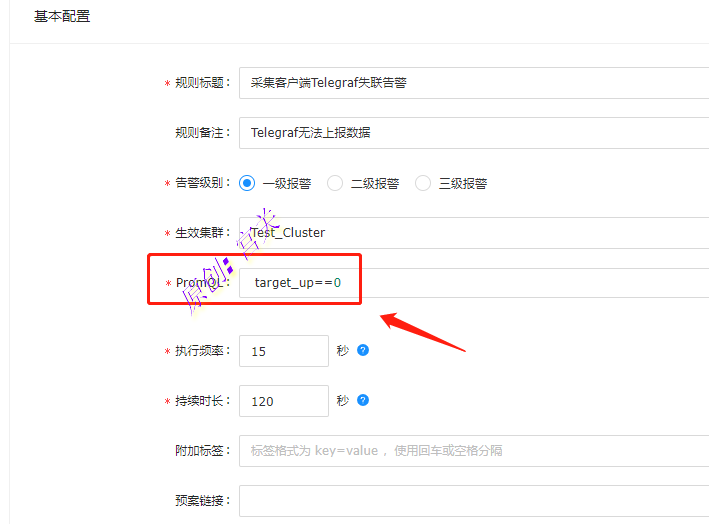This screenshot has height=524, width=709.
Task: Select the 一级报警 radio button
Action: [247, 183]
